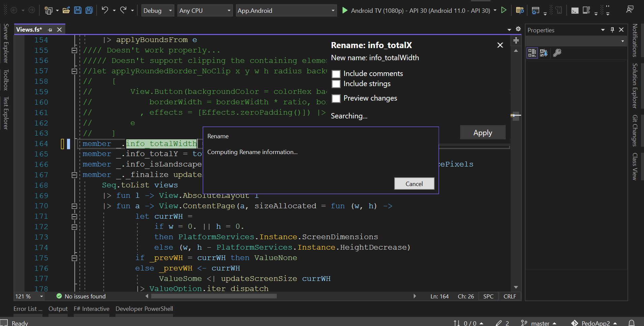Screen dimensions: 644x326
Task: Open the Server Explorer side tab
Action: click(x=6, y=43)
